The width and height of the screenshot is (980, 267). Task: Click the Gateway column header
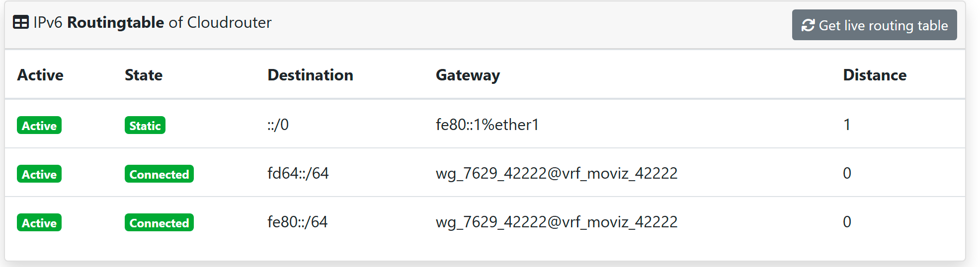[x=468, y=75]
